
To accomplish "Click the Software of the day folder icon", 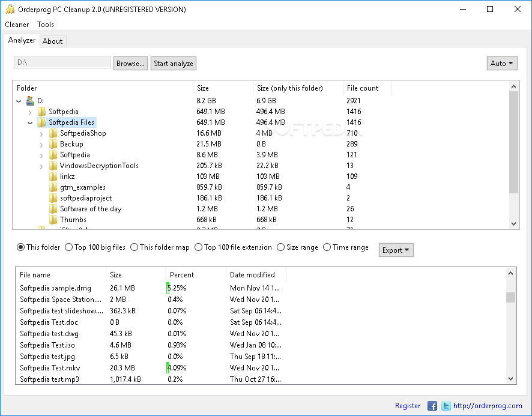I will (53, 209).
